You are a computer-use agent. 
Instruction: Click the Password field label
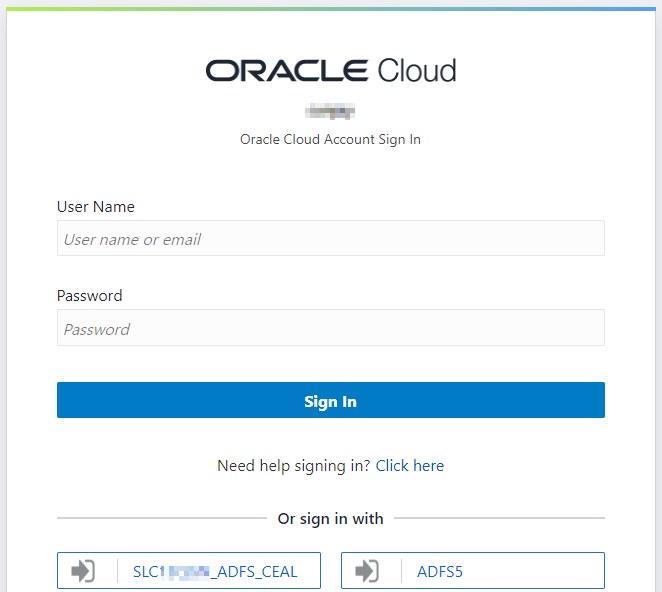(x=90, y=296)
